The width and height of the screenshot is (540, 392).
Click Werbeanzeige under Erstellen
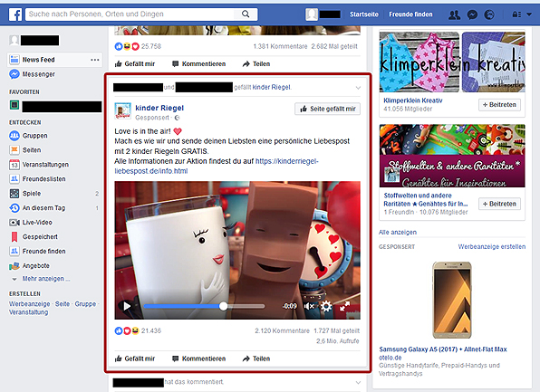point(29,304)
